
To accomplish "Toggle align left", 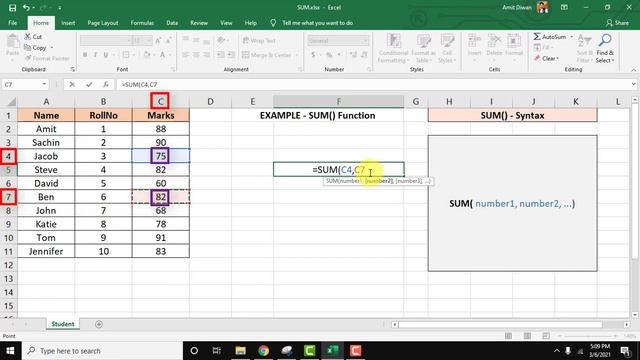I will click(186, 55).
